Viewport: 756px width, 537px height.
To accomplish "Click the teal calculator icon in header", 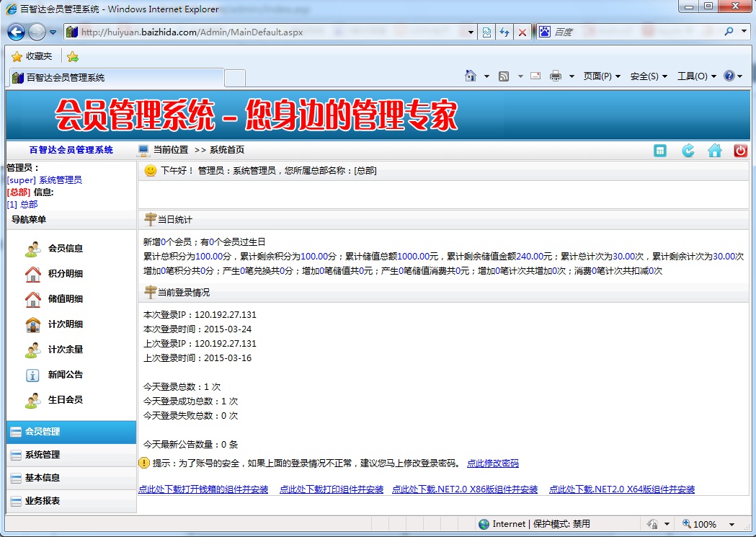I will [660, 151].
